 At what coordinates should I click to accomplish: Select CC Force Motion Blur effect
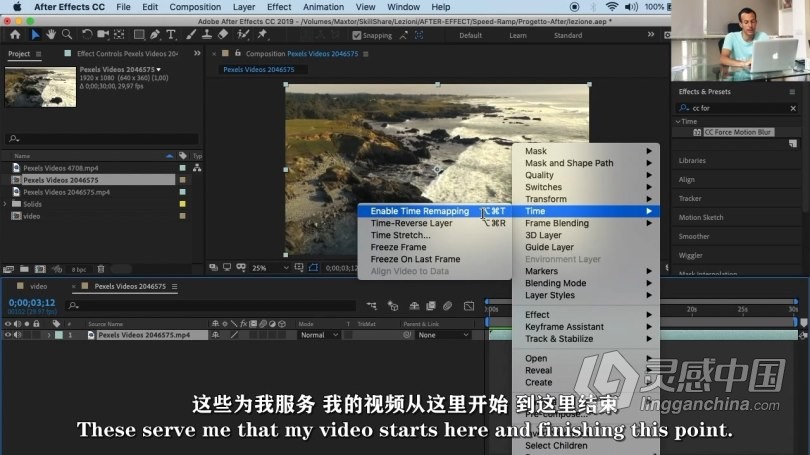coord(737,132)
